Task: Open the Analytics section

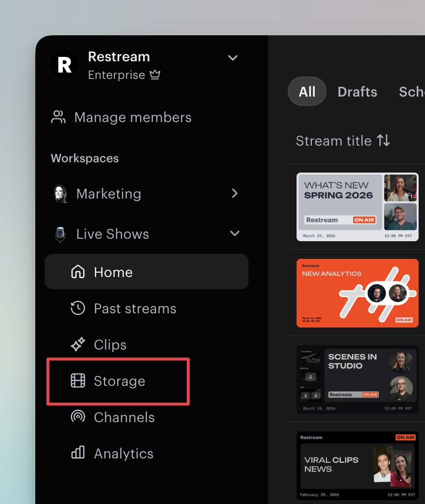Action: point(124,454)
